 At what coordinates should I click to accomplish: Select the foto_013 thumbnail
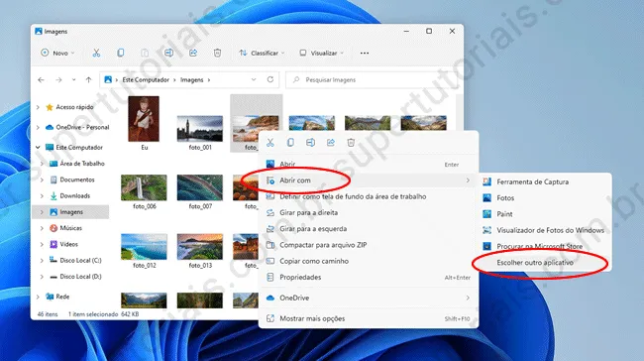coord(200,247)
